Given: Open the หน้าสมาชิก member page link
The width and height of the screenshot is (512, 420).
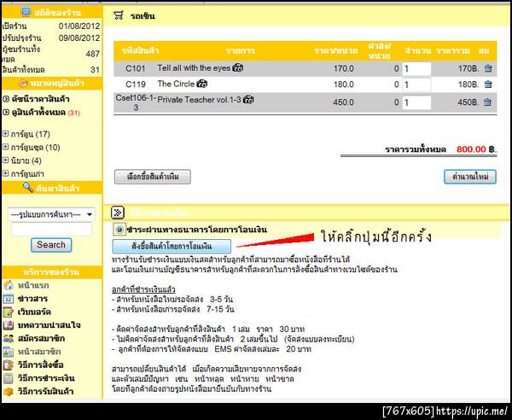Looking at the screenshot, I should (x=39, y=352).
